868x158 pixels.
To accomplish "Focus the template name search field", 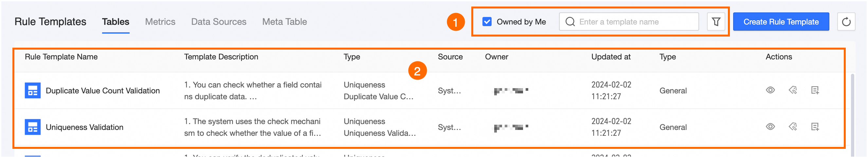I will coord(629,22).
